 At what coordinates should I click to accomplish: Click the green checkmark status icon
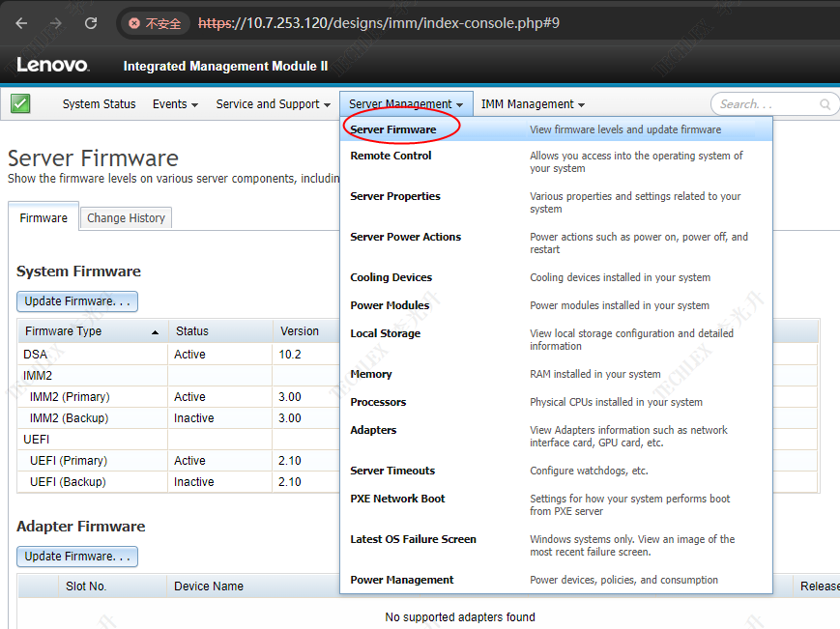coord(20,103)
